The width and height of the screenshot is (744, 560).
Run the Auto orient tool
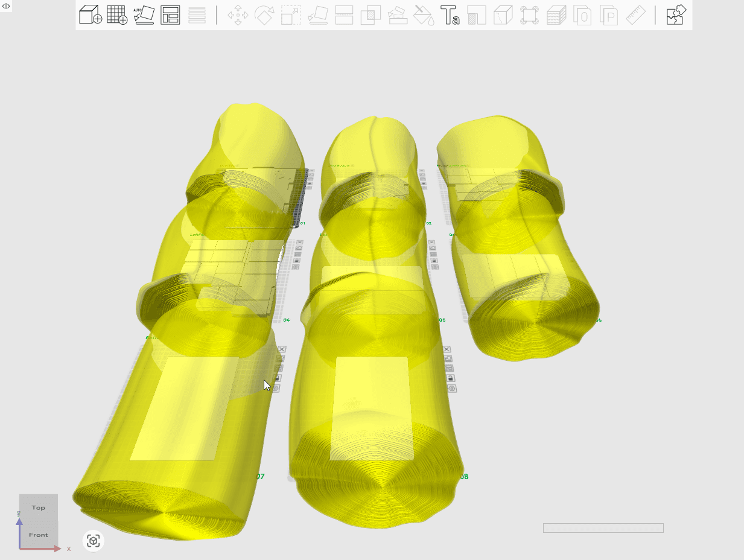(x=144, y=14)
